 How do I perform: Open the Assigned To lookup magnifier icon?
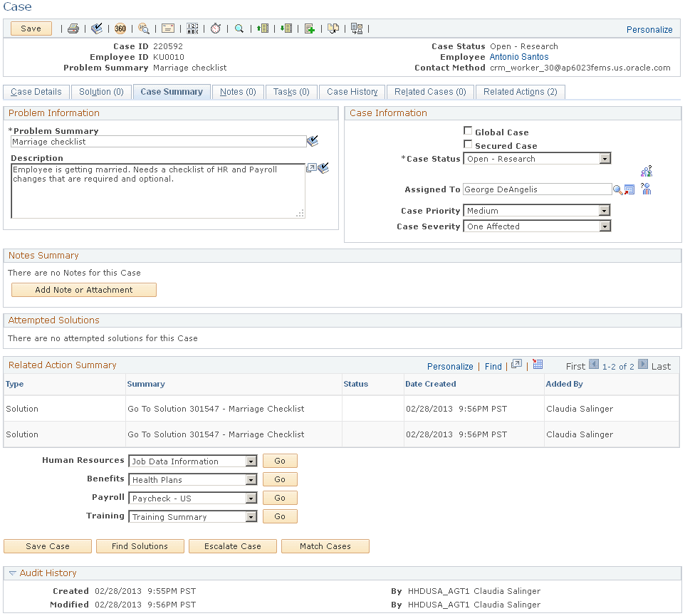pos(617,189)
